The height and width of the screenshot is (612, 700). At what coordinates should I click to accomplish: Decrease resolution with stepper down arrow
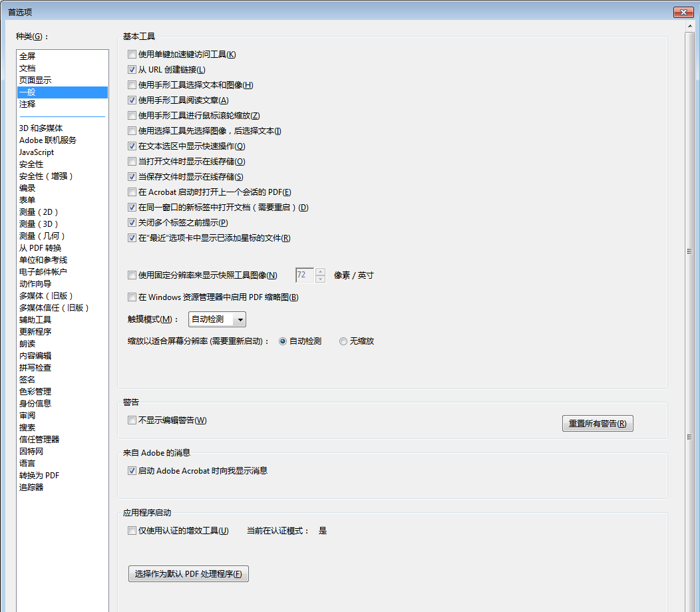[x=320, y=279]
